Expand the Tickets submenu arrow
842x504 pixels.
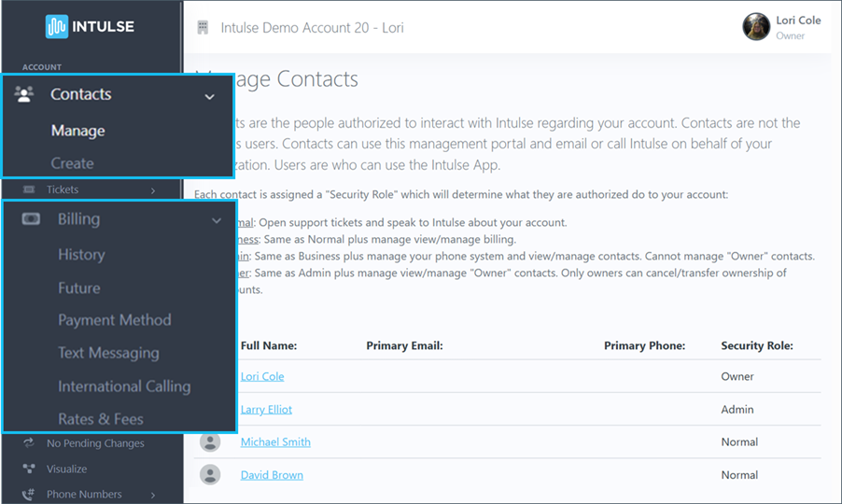click(152, 190)
